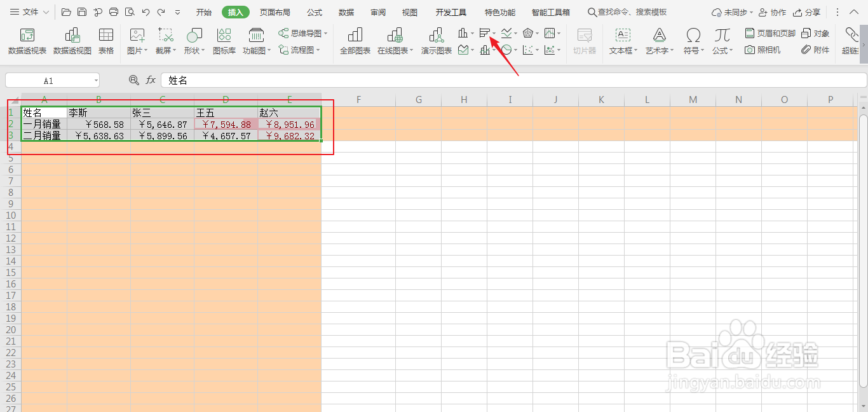Insert a text box (文本框)
This screenshot has width=868, height=412.
(623, 41)
